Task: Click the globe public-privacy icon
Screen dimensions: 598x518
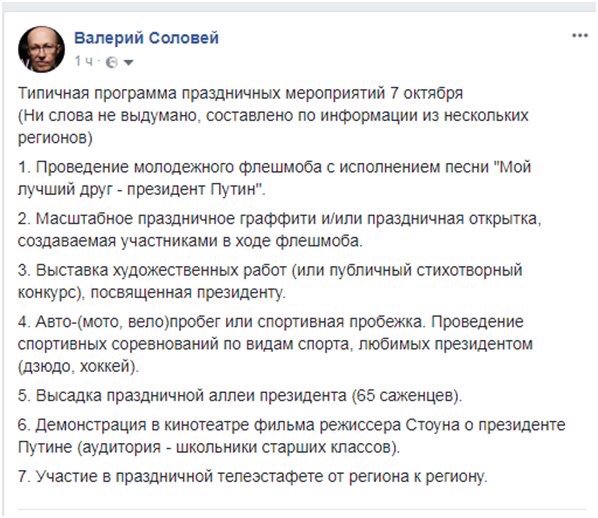Action: 112,62
